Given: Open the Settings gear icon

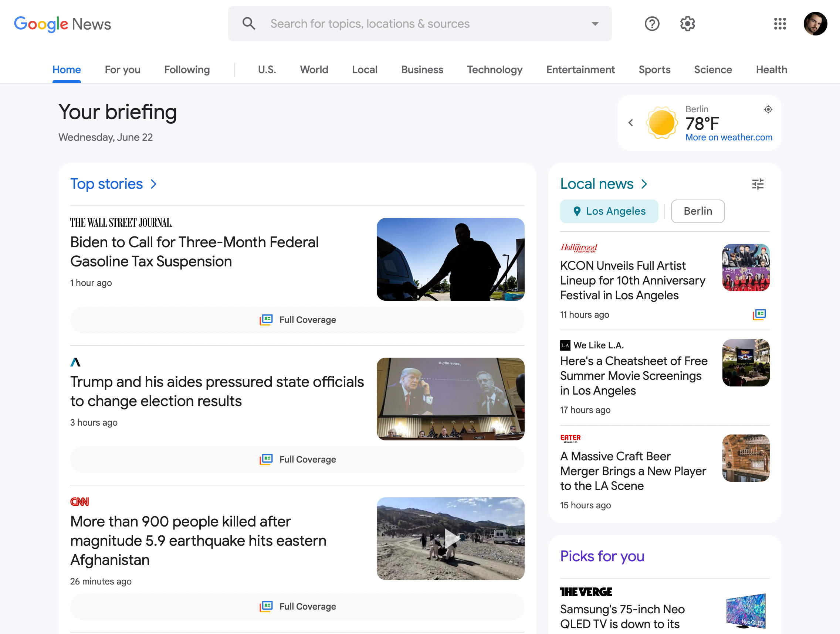Looking at the screenshot, I should point(687,24).
